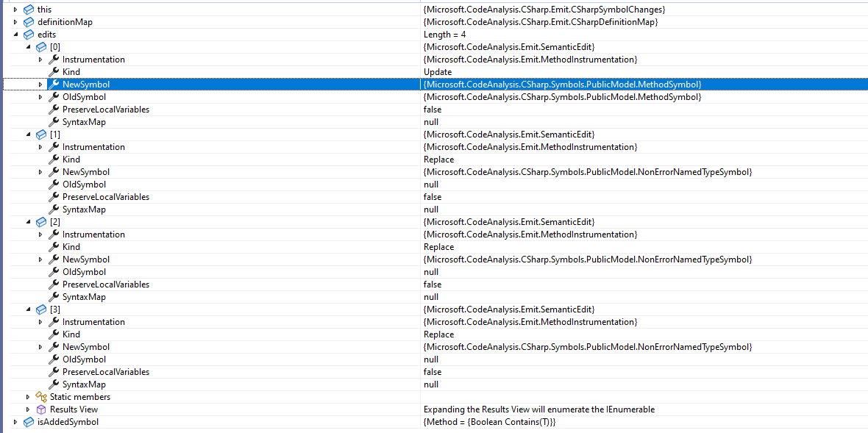This screenshot has height=433, width=868.
Task: Click the cube icon next to edits[2]
Action: tap(41, 221)
